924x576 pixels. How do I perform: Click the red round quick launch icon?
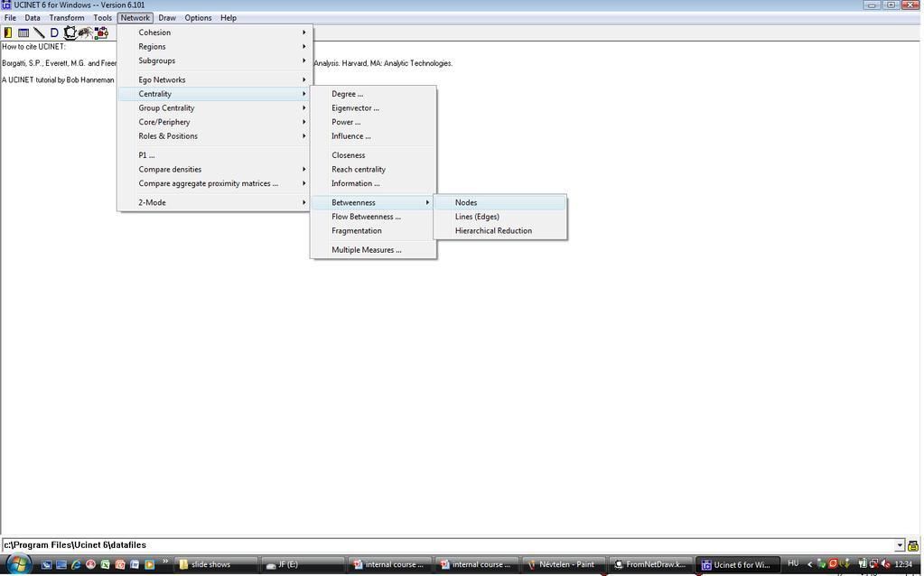90,564
